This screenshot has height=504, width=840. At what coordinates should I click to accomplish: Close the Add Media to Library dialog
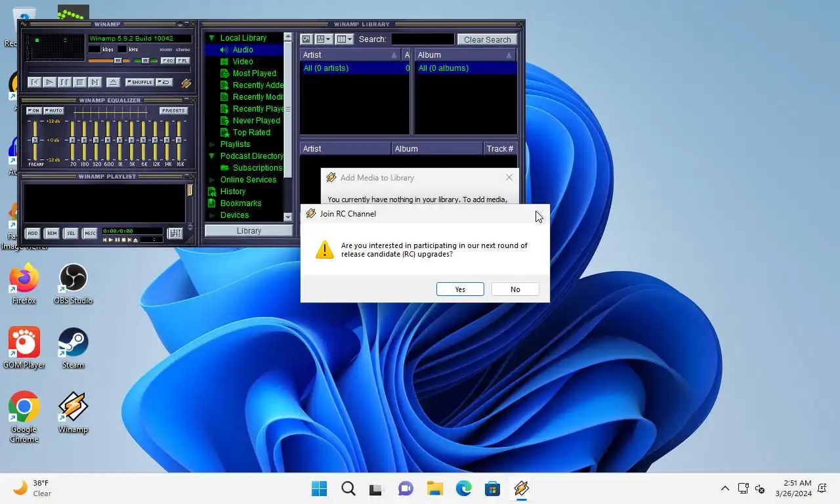tap(509, 177)
